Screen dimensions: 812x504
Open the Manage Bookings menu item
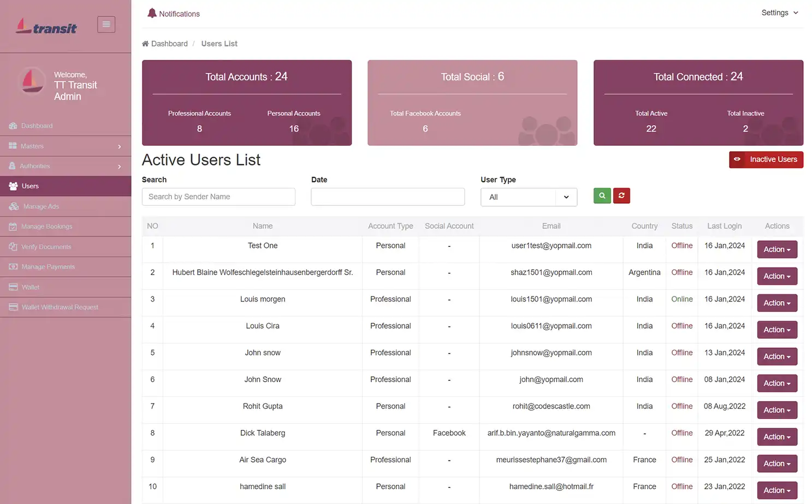[x=47, y=226]
